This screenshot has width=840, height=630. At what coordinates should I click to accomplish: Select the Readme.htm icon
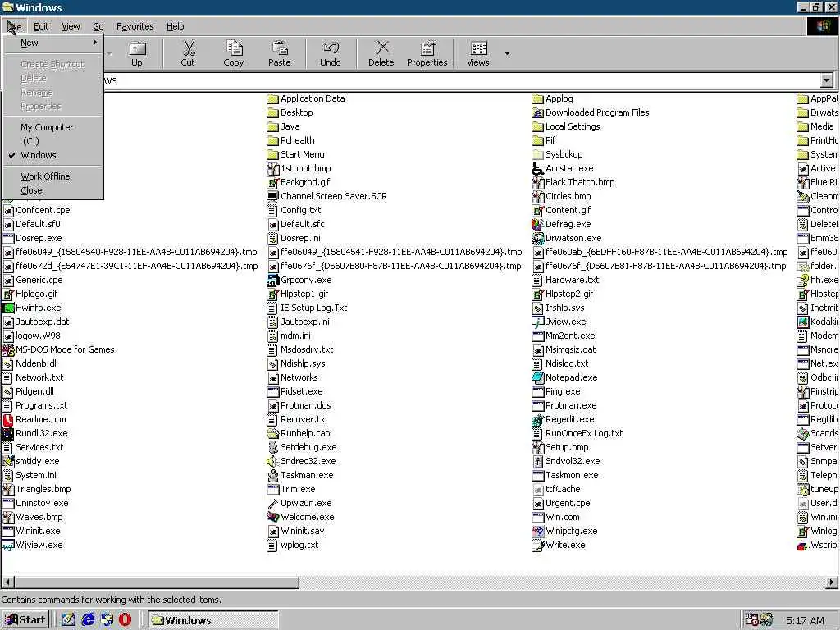(x=8, y=419)
